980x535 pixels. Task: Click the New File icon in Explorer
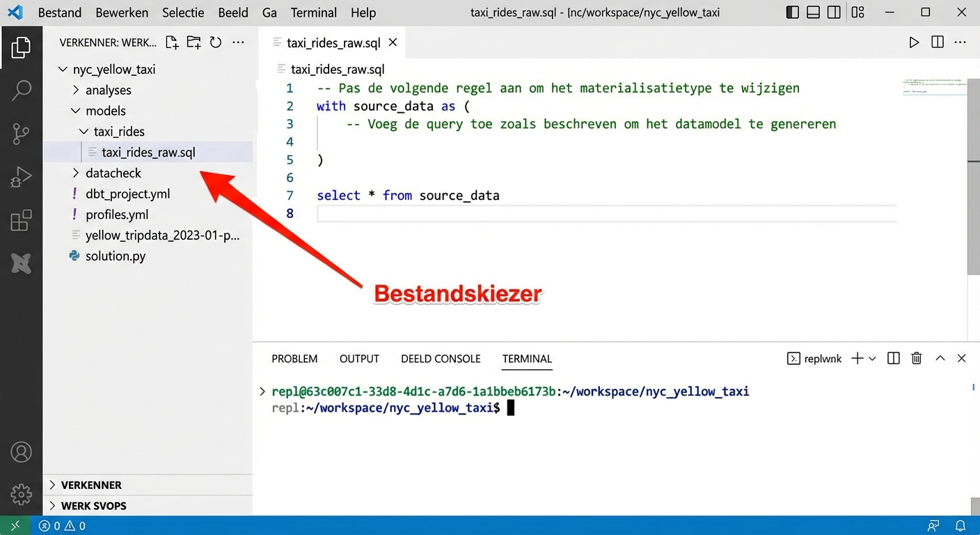pos(171,42)
